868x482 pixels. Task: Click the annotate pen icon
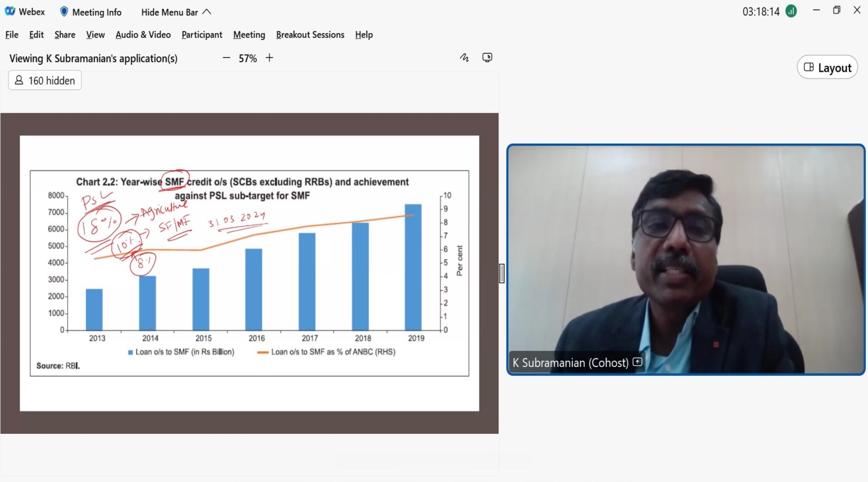tap(464, 58)
